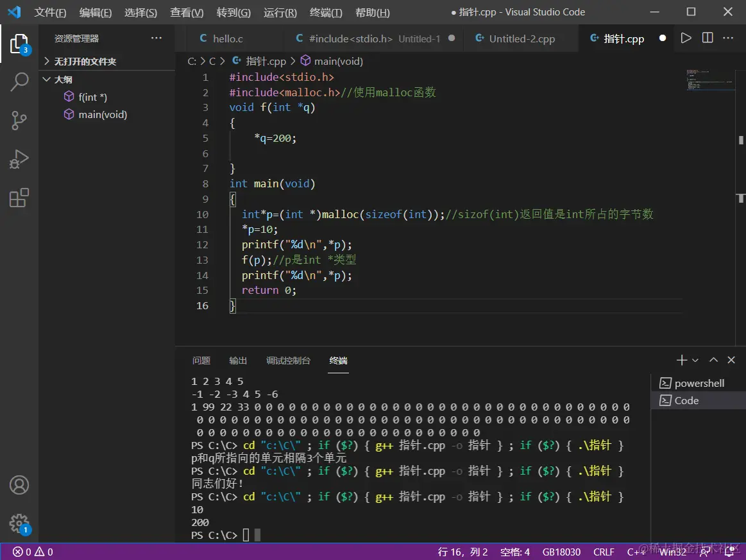The image size is (746, 560).
Task: Open the 文件(F) menu
Action: 50,12
